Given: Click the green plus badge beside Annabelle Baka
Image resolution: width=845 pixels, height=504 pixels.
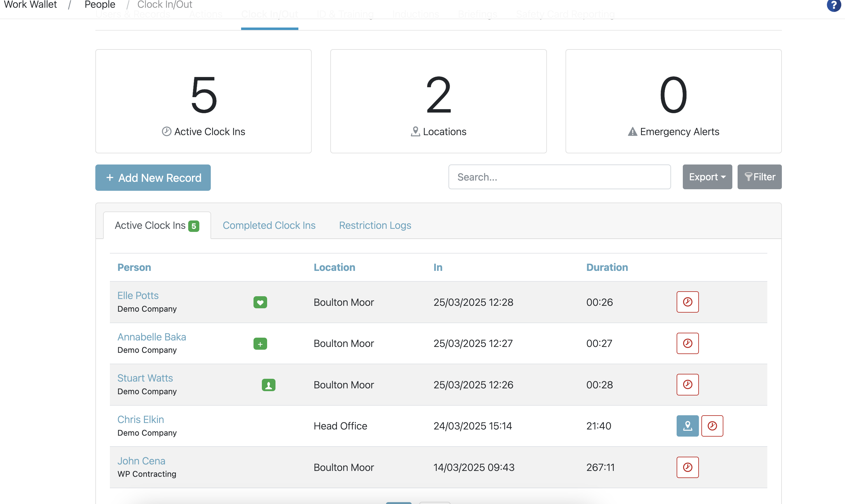Looking at the screenshot, I should click(260, 344).
